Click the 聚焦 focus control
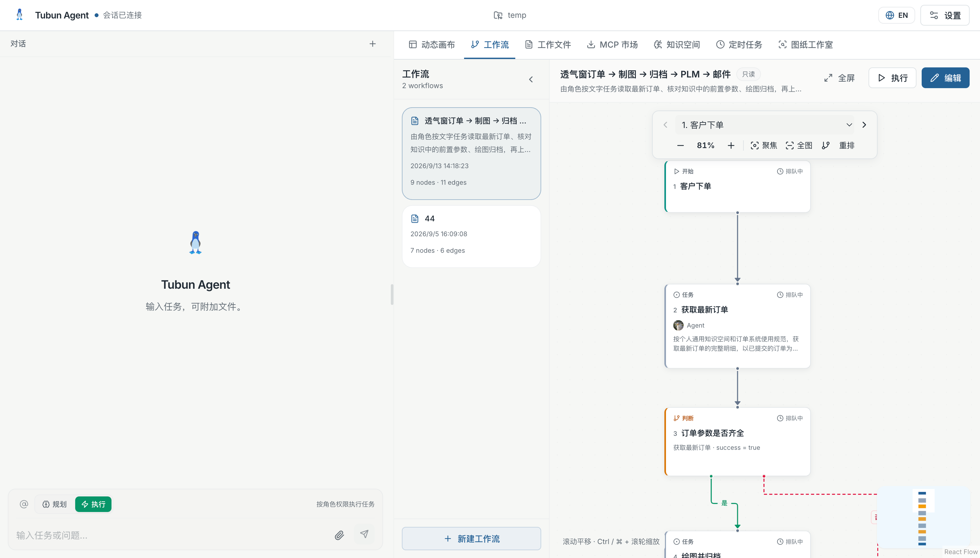980x558 pixels. (764, 145)
